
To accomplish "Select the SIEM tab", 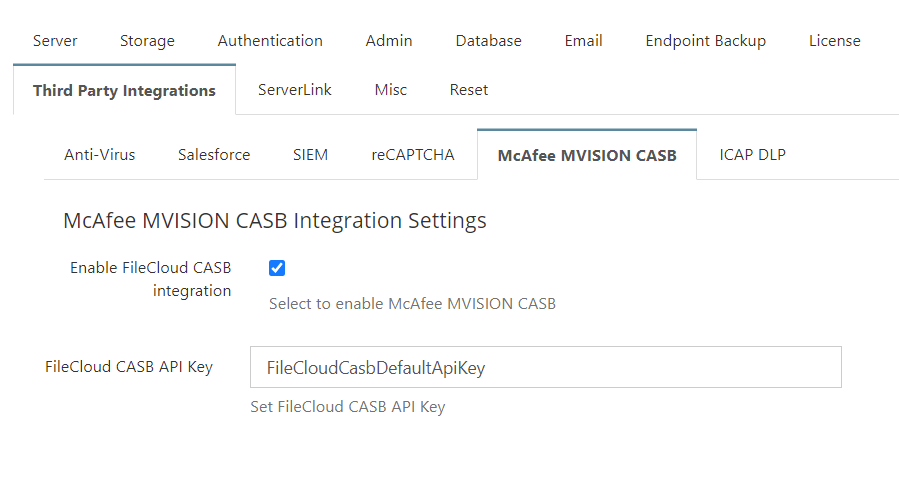I will point(310,155).
